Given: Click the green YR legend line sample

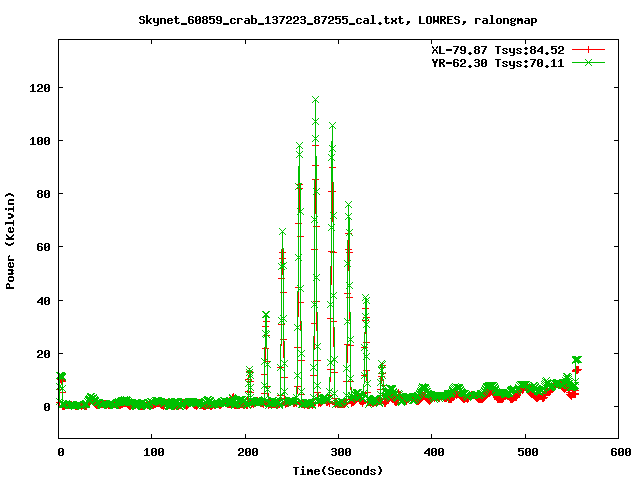Looking at the screenshot, I should tap(588, 62).
